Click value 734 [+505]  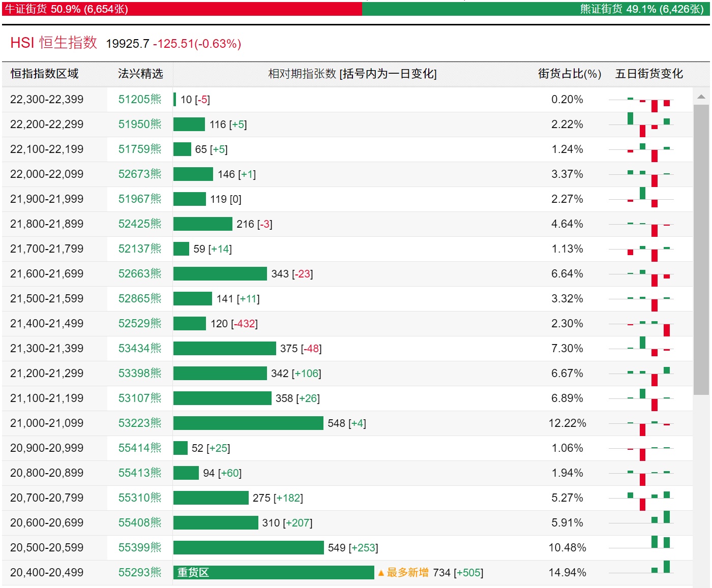coord(458,573)
